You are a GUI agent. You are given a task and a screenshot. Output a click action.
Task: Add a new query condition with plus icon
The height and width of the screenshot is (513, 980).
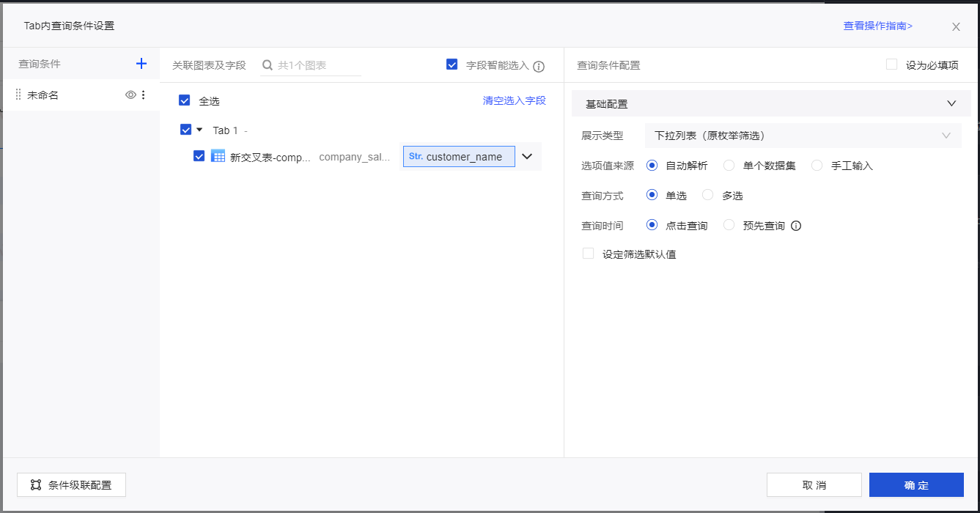coord(141,64)
